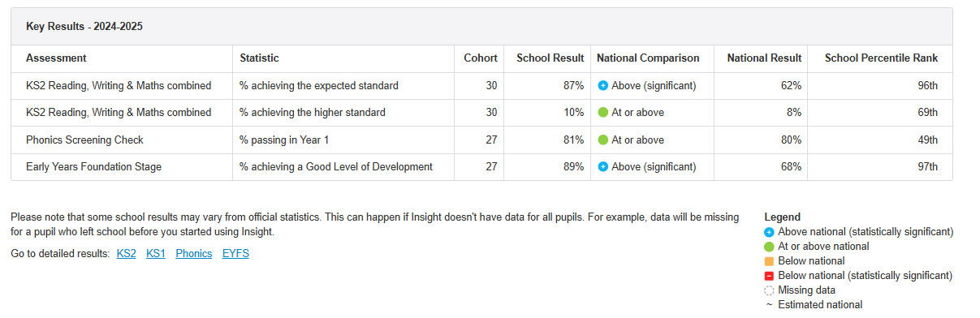Click the legend's green At or above national icon
Image resolution: width=980 pixels, height=318 pixels.
pyautogui.click(x=770, y=247)
